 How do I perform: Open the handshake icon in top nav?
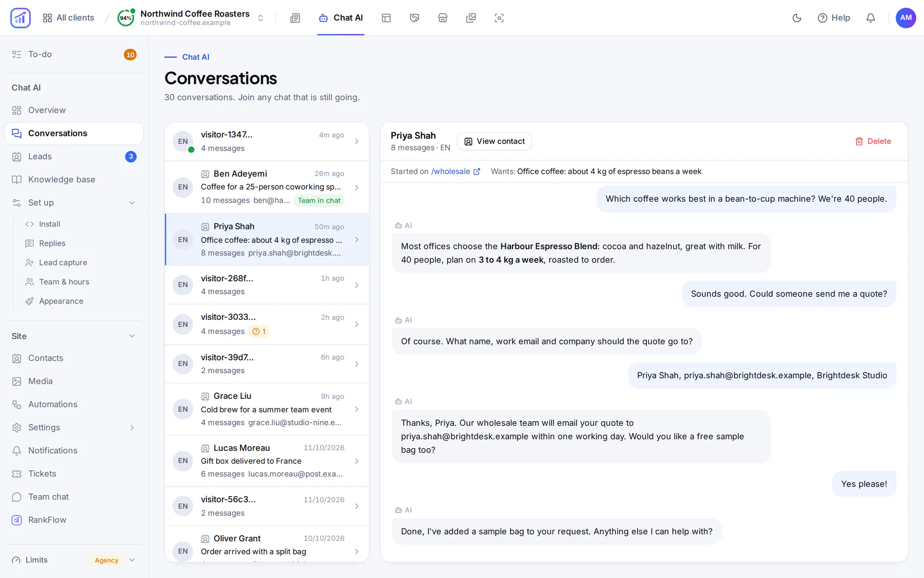pos(414,18)
